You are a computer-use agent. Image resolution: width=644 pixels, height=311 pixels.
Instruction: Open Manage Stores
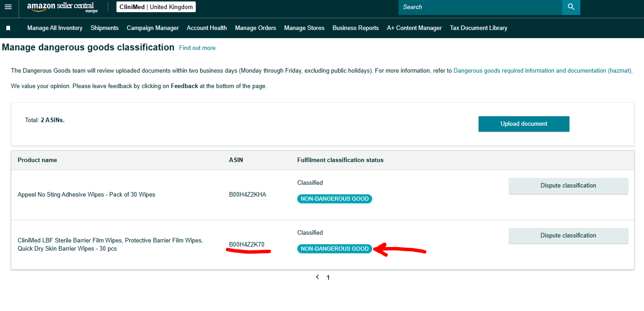[304, 28]
